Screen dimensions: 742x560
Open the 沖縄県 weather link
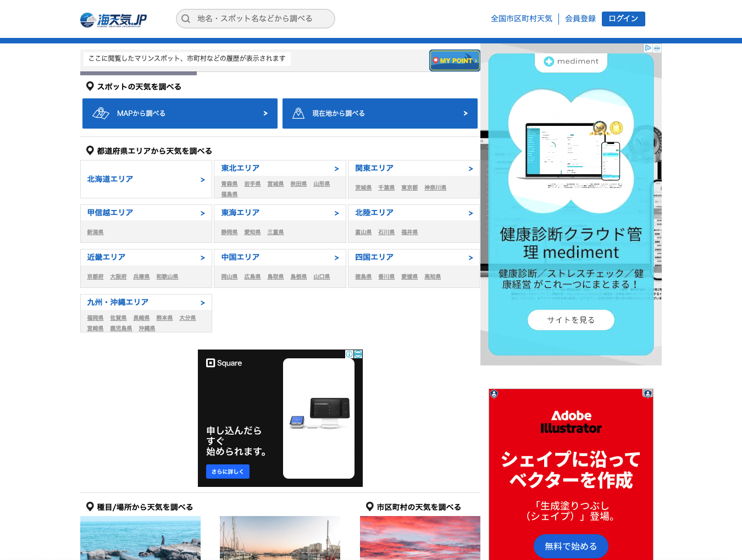[147, 328]
